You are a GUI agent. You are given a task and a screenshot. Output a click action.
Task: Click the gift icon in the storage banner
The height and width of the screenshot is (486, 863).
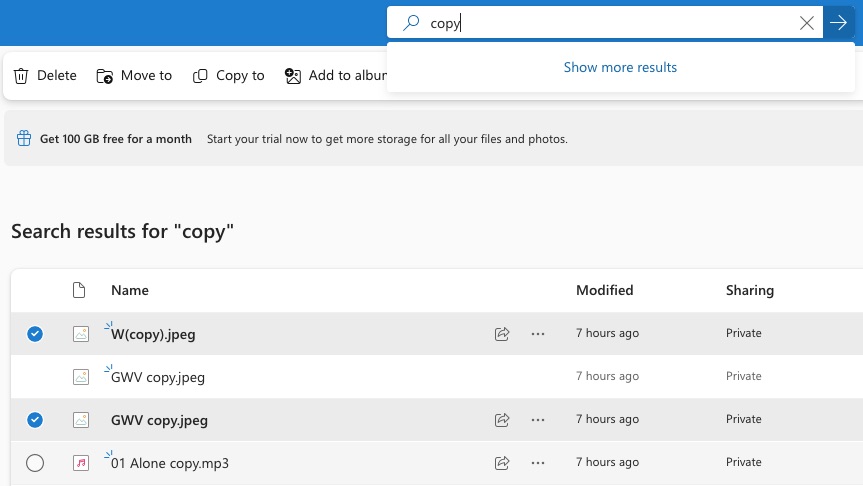pyautogui.click(x=24, y=138)
